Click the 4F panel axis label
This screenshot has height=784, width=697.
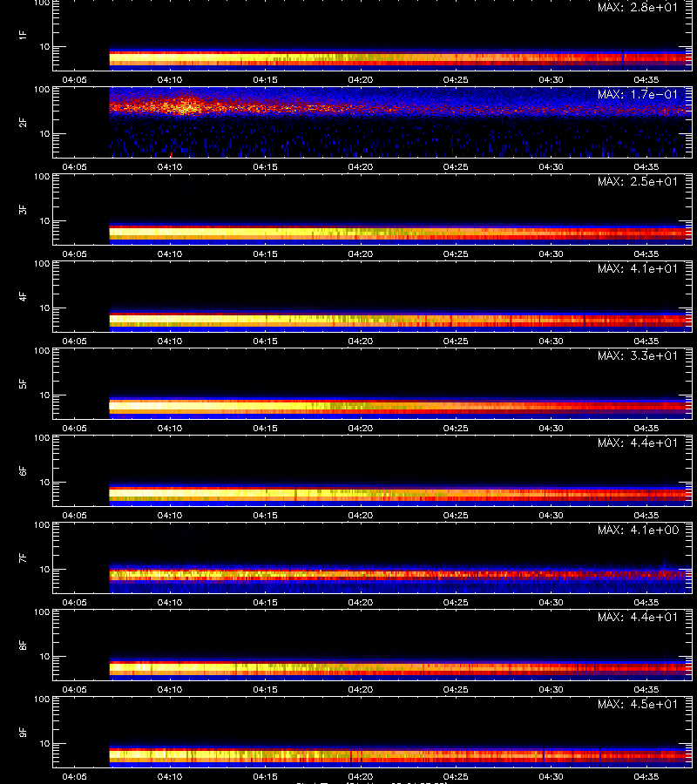click(x=23, y=296)
